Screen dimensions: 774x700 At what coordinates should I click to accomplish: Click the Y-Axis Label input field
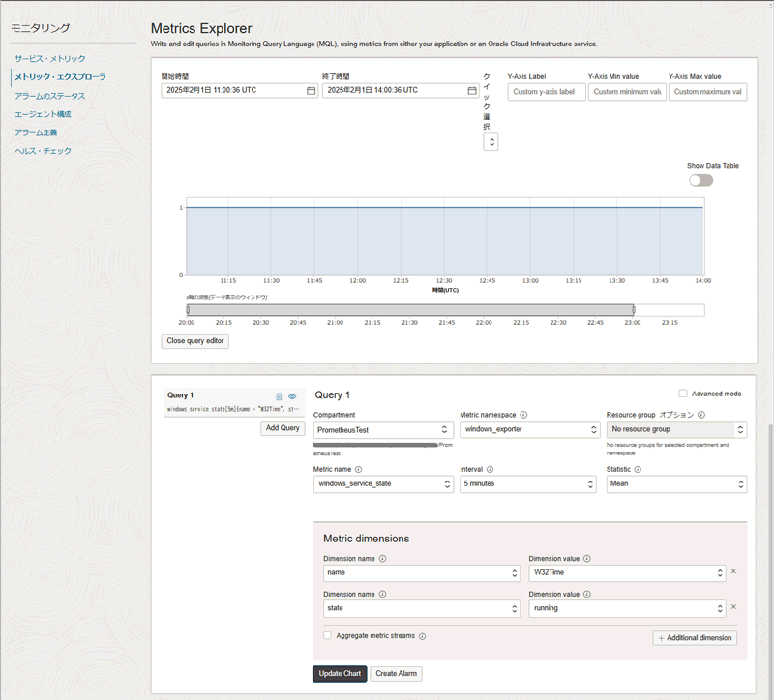547,92
